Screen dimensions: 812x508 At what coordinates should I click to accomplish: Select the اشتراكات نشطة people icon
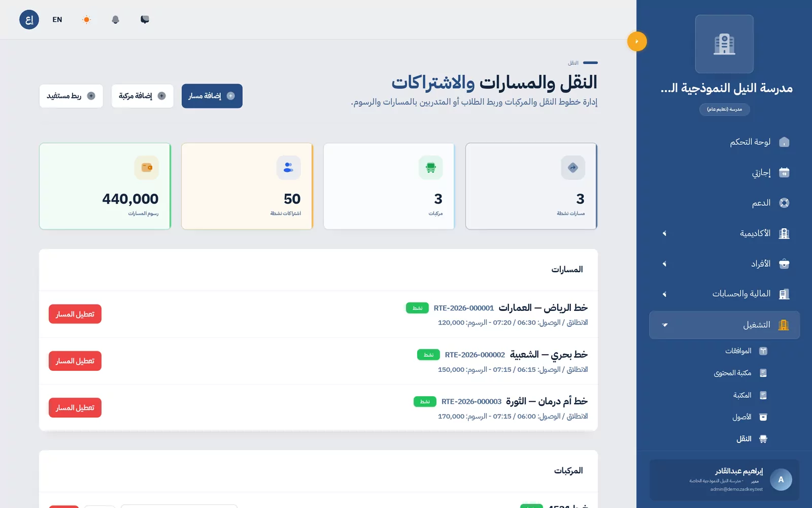(289, 168)
